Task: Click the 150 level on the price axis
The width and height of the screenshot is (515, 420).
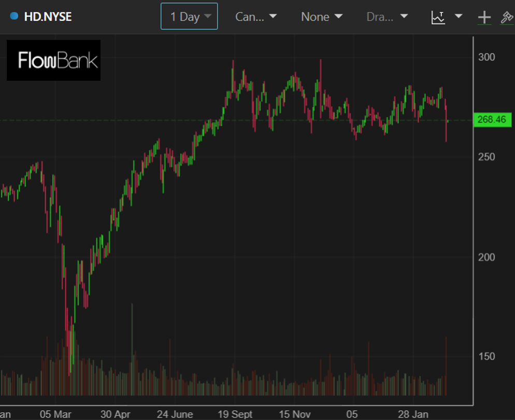Action: (x=486, y=356)
